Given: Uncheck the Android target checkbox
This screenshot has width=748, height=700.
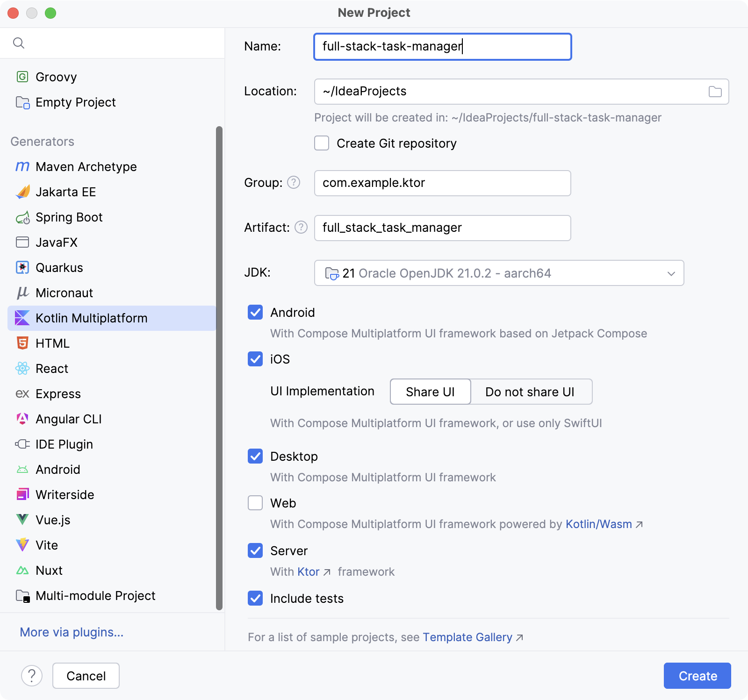Looking at the screenshot, I should (255, 312).
